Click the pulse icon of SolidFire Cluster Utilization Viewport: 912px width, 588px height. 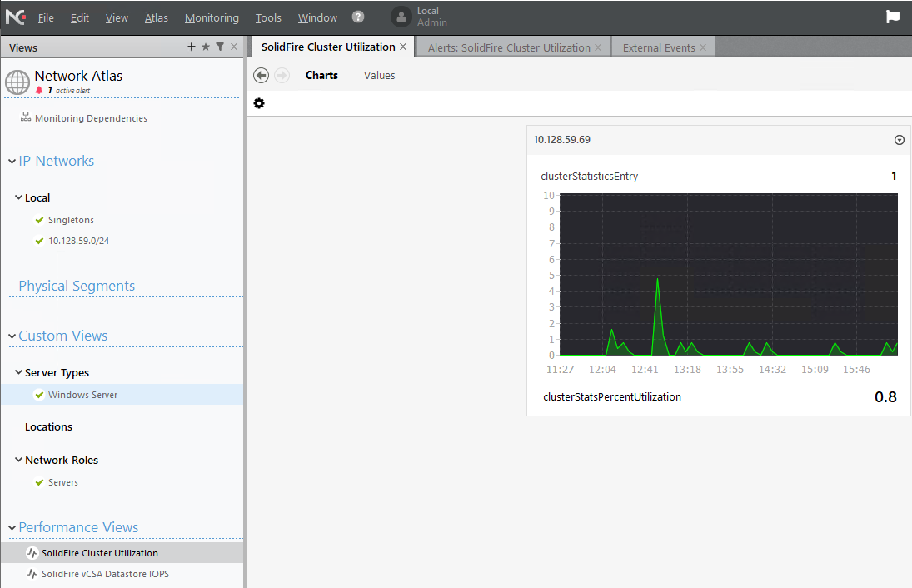click(x=32, y=552)
